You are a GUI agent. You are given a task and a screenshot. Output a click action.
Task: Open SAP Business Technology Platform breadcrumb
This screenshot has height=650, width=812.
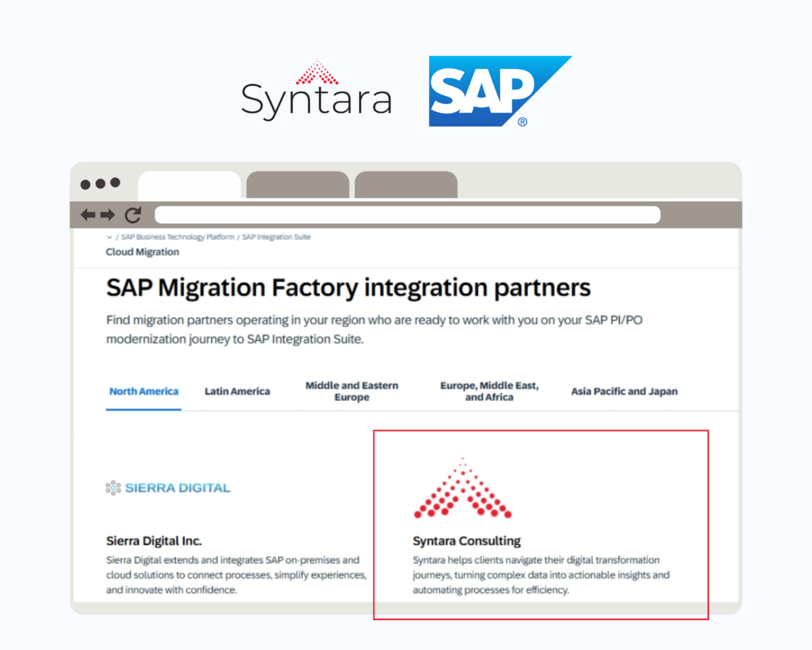[177, 237]
